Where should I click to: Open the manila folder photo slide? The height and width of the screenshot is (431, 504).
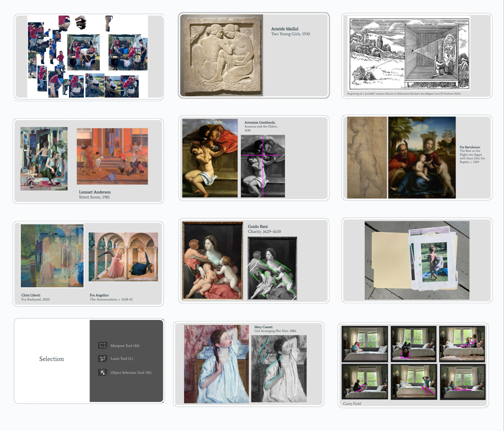[x=417, y=260]
